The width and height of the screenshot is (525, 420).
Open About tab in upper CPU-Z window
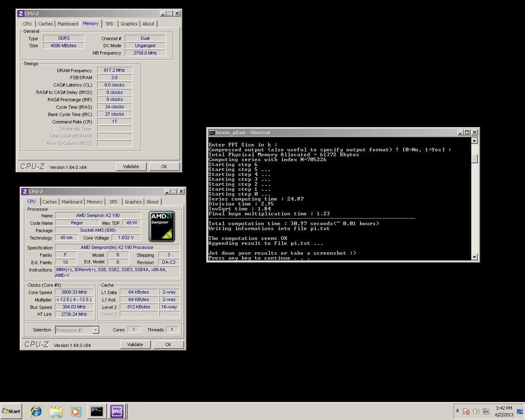tap(148, 24)
